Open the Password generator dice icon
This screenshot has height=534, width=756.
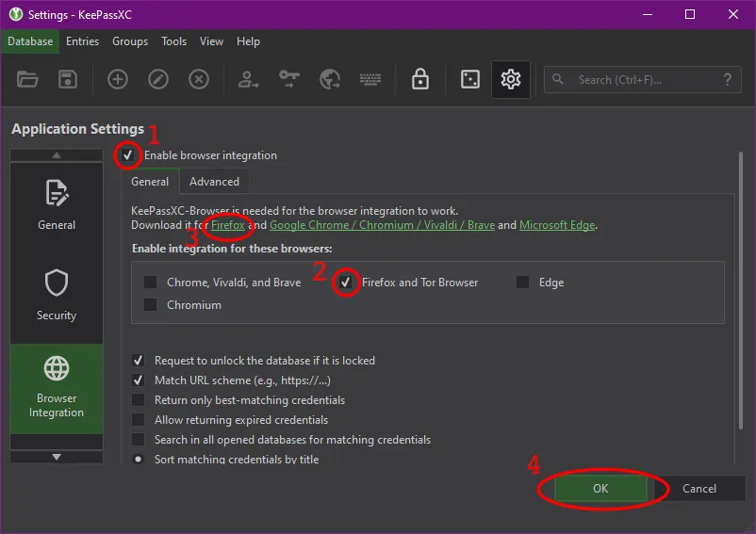click(x=470, y=79)
